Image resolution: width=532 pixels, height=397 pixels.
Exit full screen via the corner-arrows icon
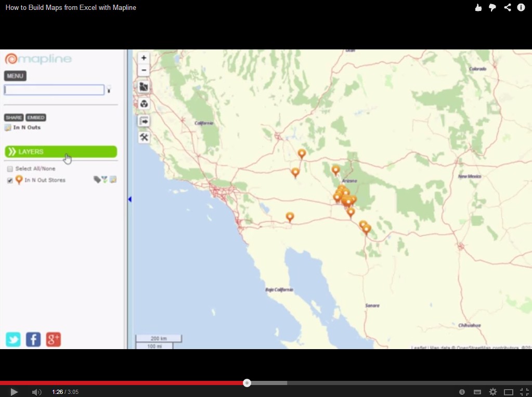[x=524, y=392]
